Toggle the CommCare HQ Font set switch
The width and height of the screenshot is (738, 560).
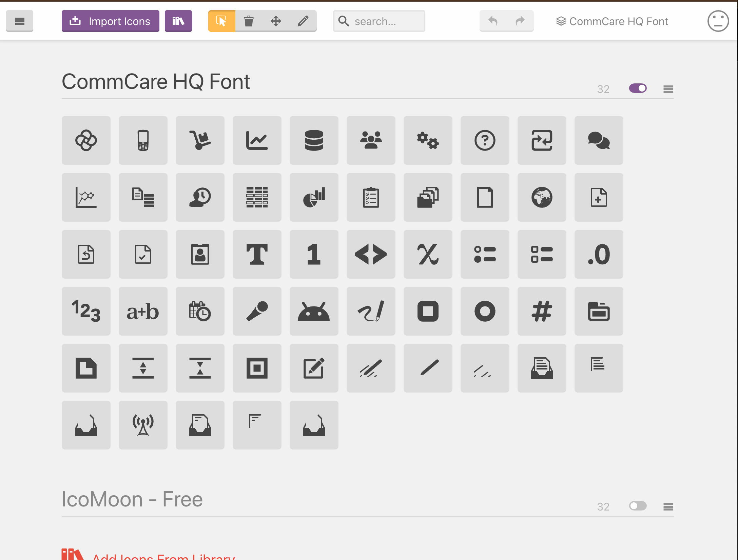pos(638,88)
